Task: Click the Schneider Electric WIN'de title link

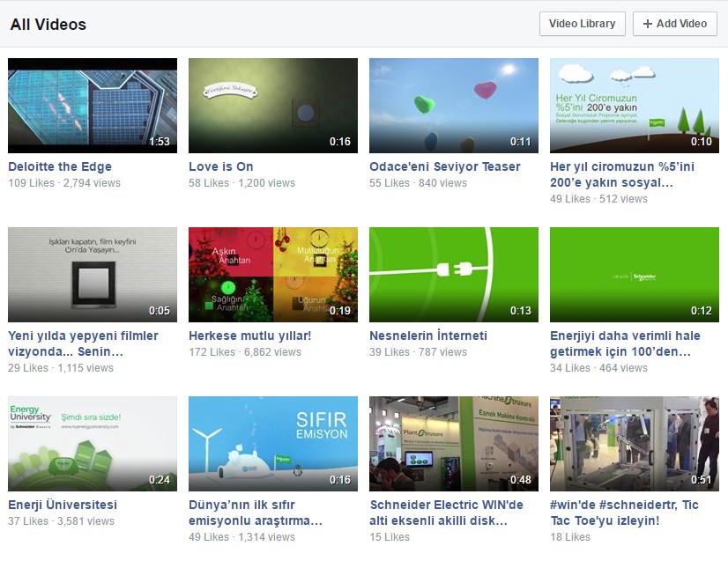Action: click(x=446, y=513)
